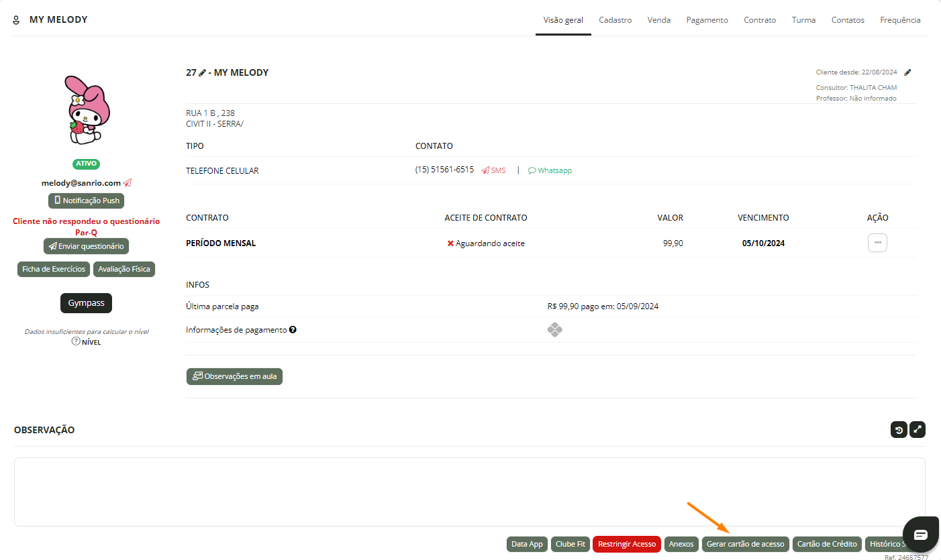
Task: Edit the 'Cliente desde' date pencil icon
Action: coord(908,72)
